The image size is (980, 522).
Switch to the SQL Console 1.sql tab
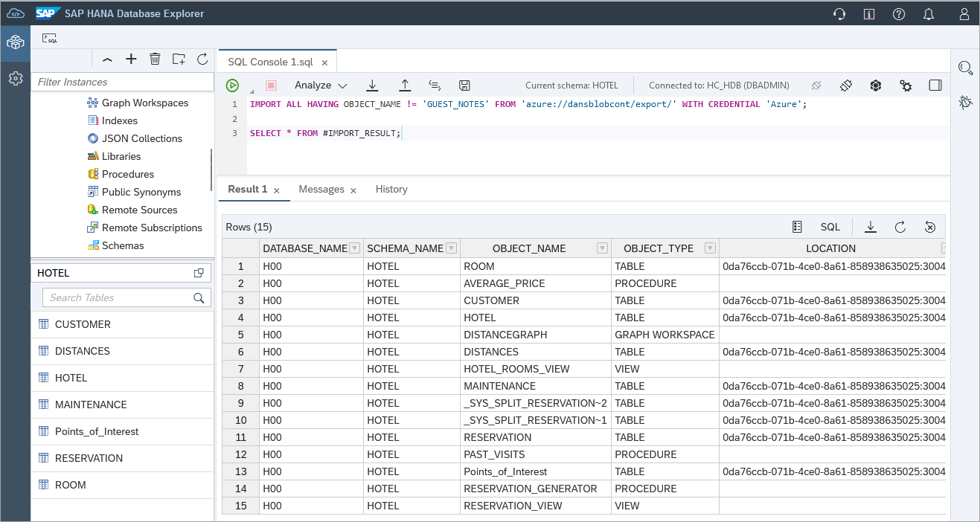270,62
